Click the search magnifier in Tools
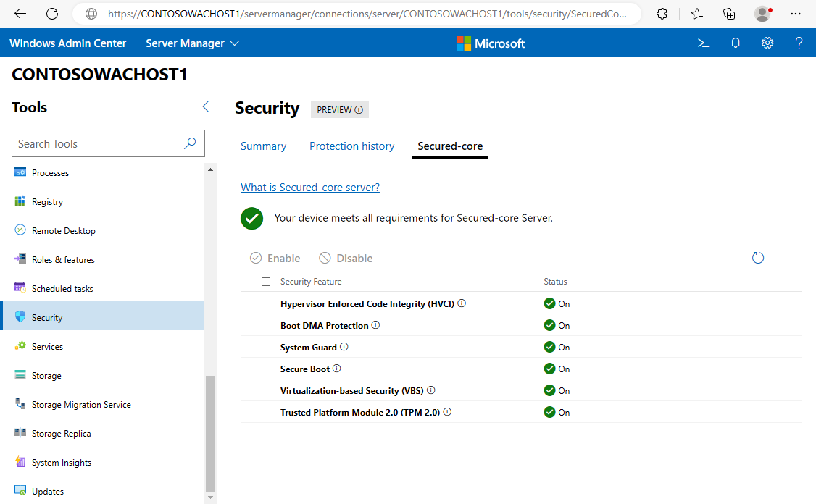Viewport: 816px width, 504px height. pyautogui.click(x=190, y=143)
